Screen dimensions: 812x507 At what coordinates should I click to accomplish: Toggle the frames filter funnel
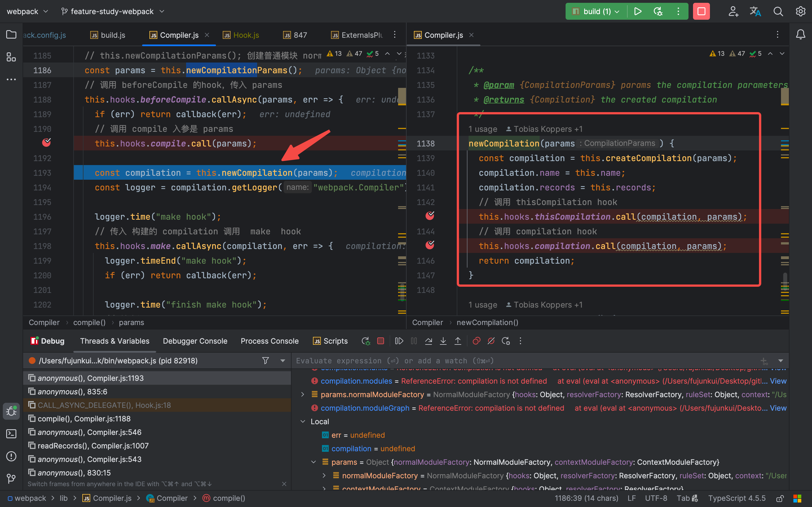(265, 361)
